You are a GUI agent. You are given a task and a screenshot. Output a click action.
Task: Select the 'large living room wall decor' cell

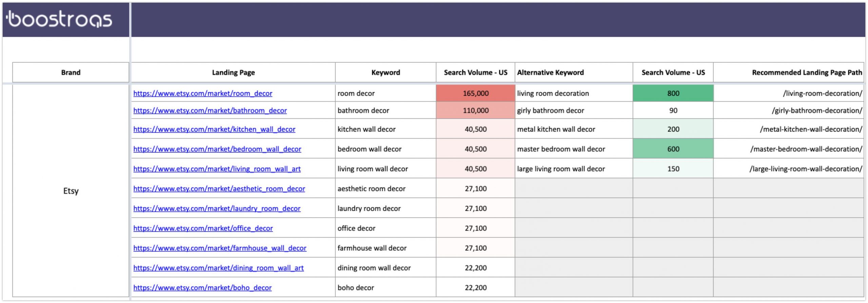[574, 169]
